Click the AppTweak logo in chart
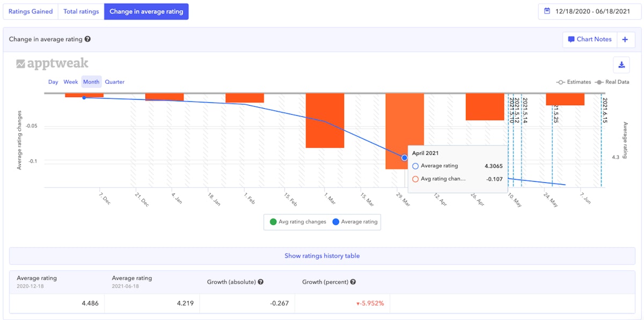644x320 pixels. (52, 64)
